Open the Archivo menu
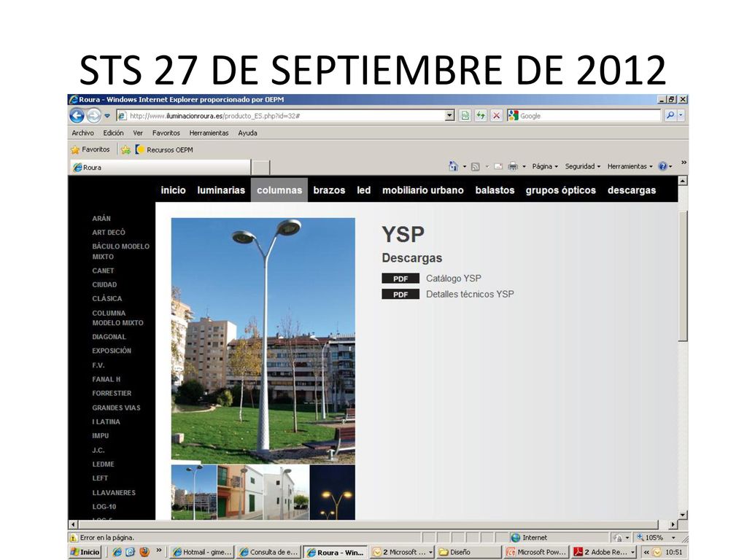This screenshot has width=747, height=560. (x=83, y=133)
